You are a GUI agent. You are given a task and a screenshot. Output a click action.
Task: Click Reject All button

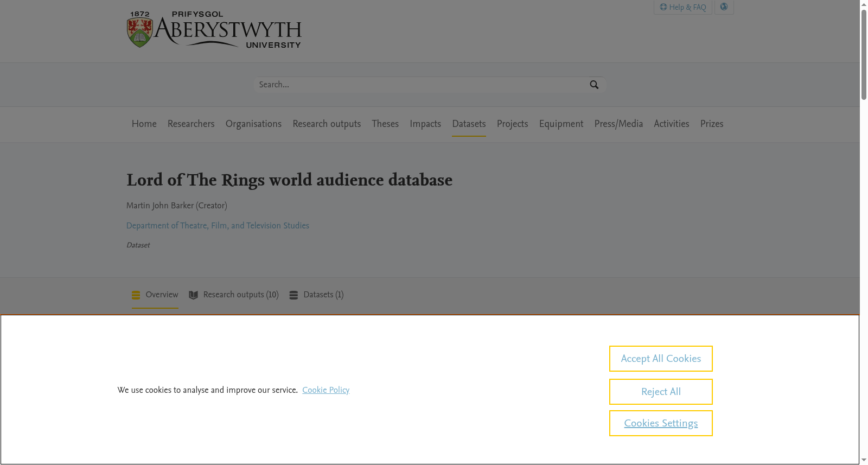[x=661, y=392]
